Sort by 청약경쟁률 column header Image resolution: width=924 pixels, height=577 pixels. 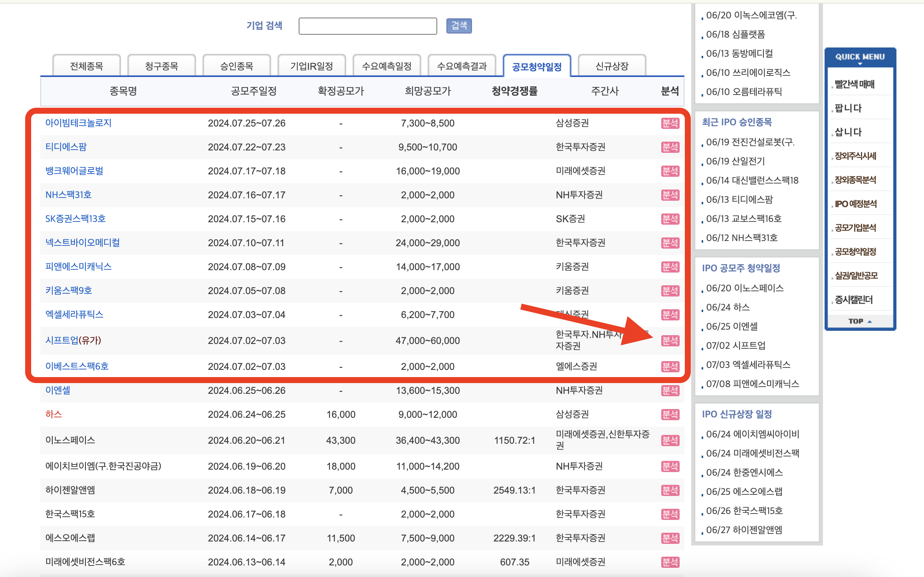click(x=514, y=91)
